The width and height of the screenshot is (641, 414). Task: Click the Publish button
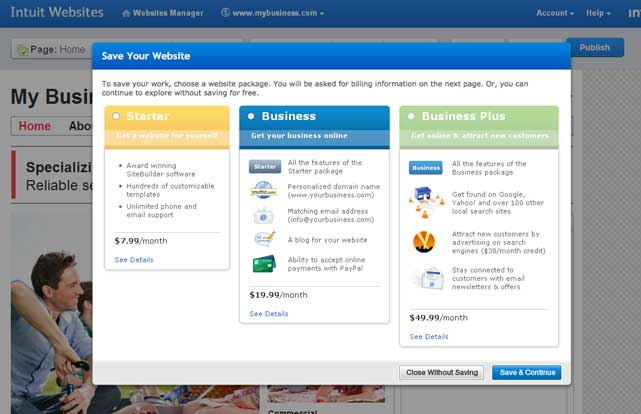[x=595, y=47]
